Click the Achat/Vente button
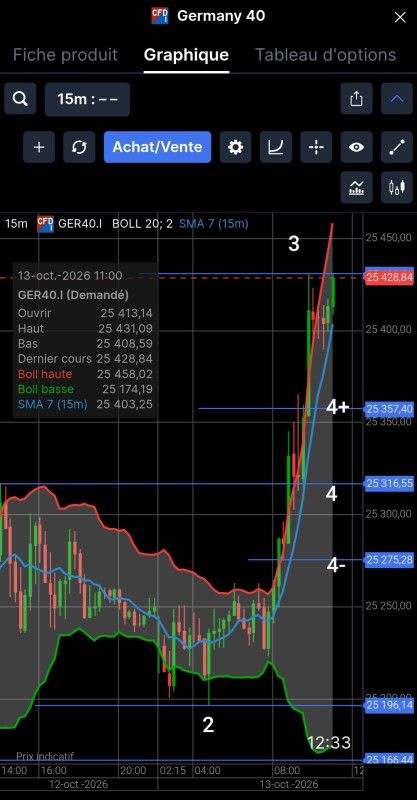The width and height of the screenshot is (417, 800). click(157, 147)
